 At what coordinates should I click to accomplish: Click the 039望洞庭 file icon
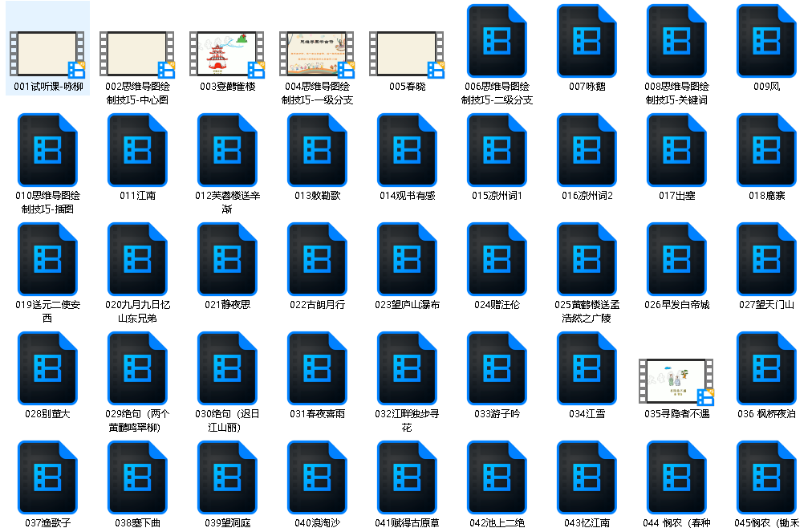(227, 477)
